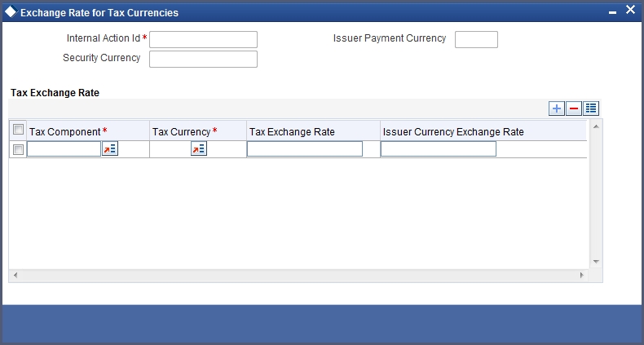Minimize the Exchange Rate window
Screen dimensions: 644x345
[612, 13]
